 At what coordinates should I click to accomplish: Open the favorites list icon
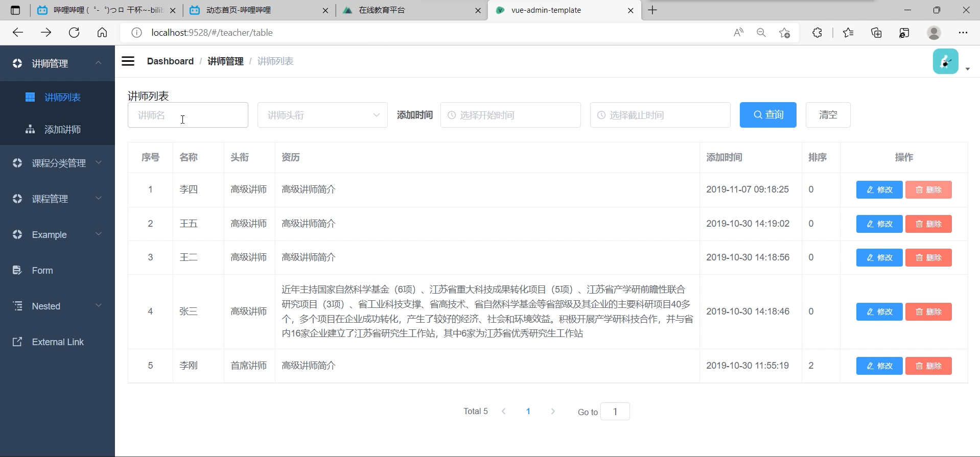tap(848, 33)
